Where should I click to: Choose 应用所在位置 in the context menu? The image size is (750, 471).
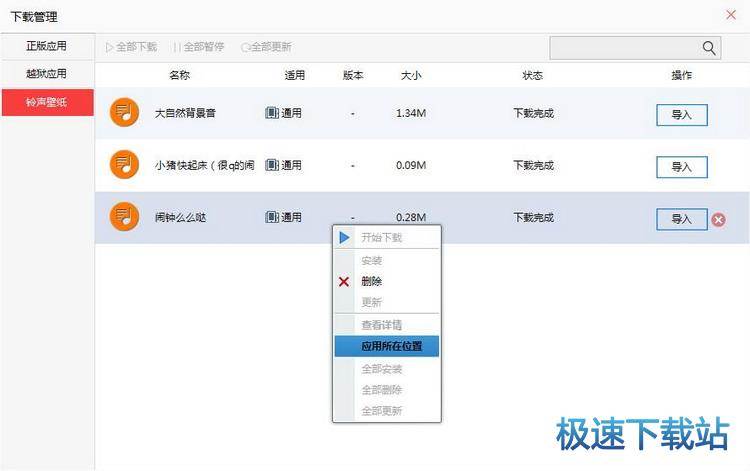tap(386, 346)
